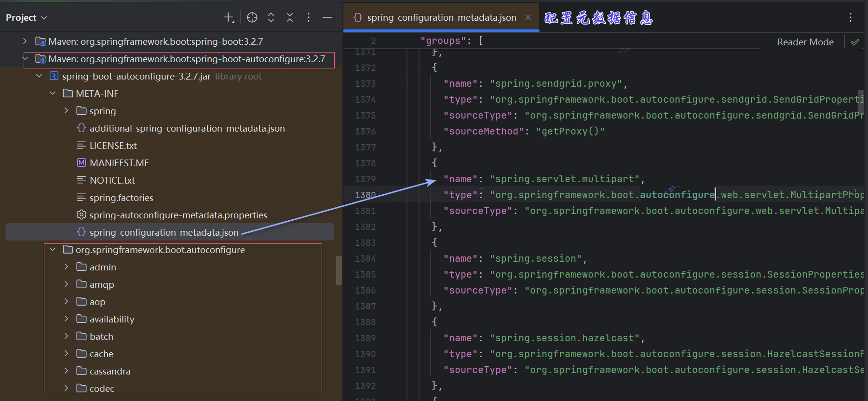
Task: Select spring-configuration-metadata.json in tree
Action: click(164, 232)
